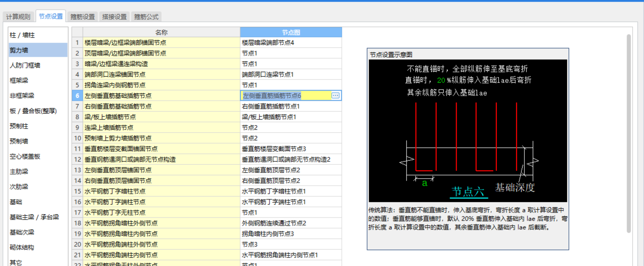Click the 梁/板上墙插筋节点1 cell
Viewport: 644px width, 266px height.
[x=291, y=117]
